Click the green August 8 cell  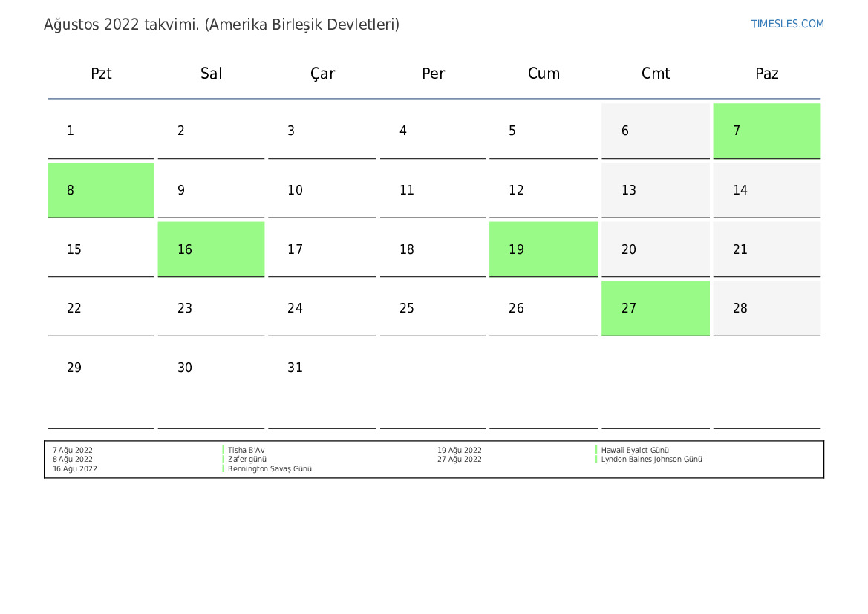pos(101,190)
